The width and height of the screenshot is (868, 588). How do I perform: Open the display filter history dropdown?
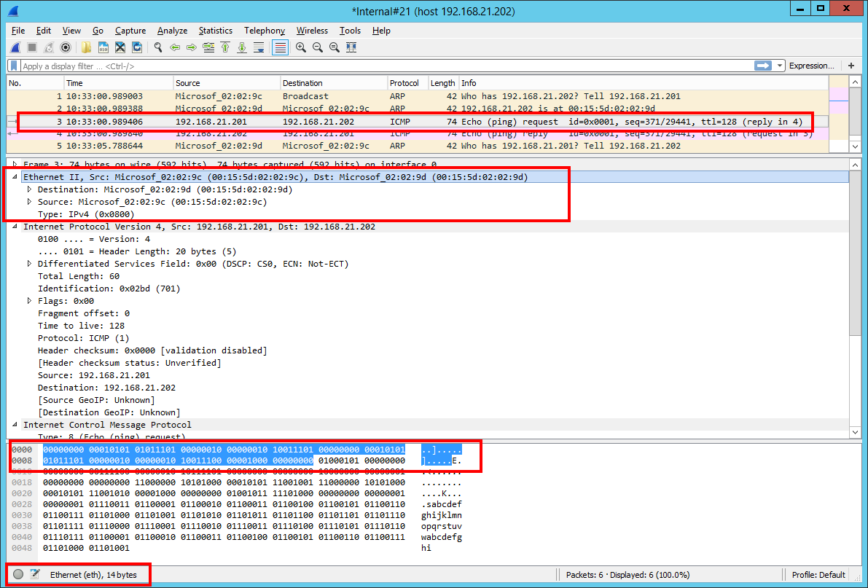(x=779, y=66)
